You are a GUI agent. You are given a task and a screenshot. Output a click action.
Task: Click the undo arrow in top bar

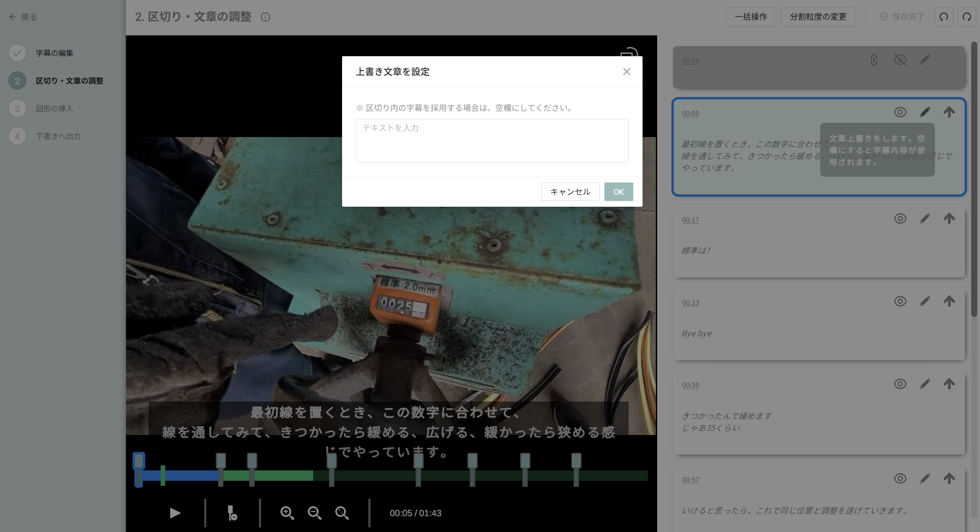tap(943, 17)
